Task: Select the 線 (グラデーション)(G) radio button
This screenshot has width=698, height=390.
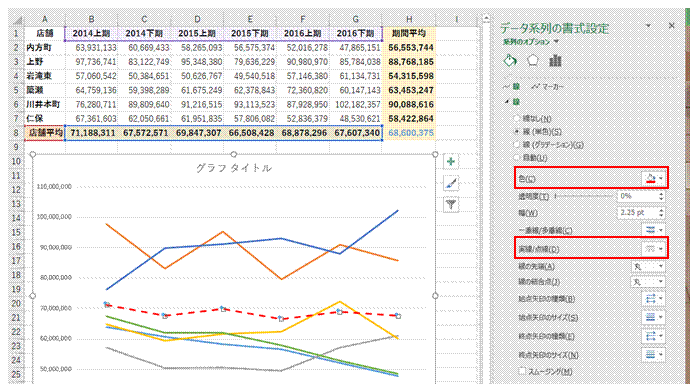Action: (517, 144)
